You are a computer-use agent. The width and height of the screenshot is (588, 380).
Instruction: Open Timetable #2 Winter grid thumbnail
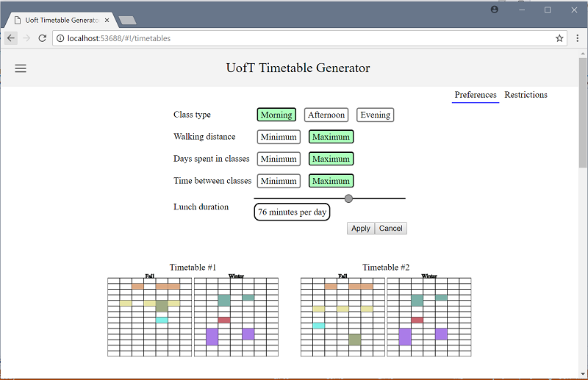point(429,317)
